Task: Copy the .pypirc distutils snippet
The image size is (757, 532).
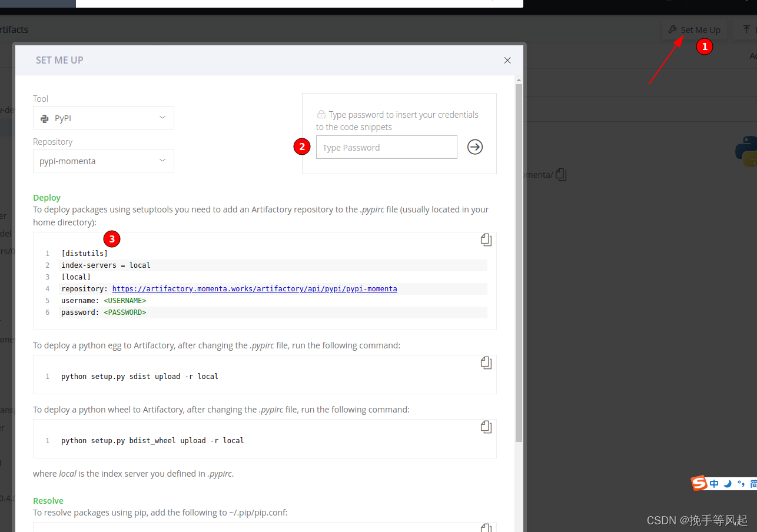Action: click(x=486, y=240)
